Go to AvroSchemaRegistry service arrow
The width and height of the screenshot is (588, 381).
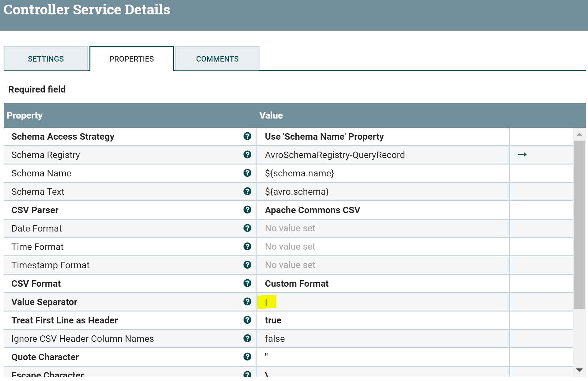(522, 155)
